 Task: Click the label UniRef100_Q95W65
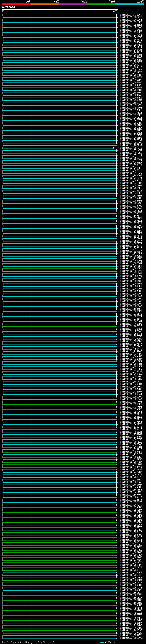tap(131, 163)
